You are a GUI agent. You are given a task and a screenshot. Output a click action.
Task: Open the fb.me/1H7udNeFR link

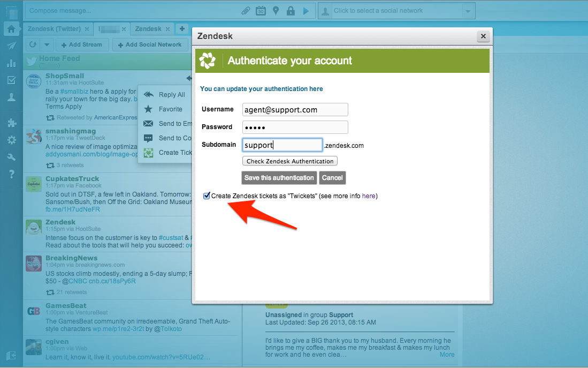tap(73, 209)
